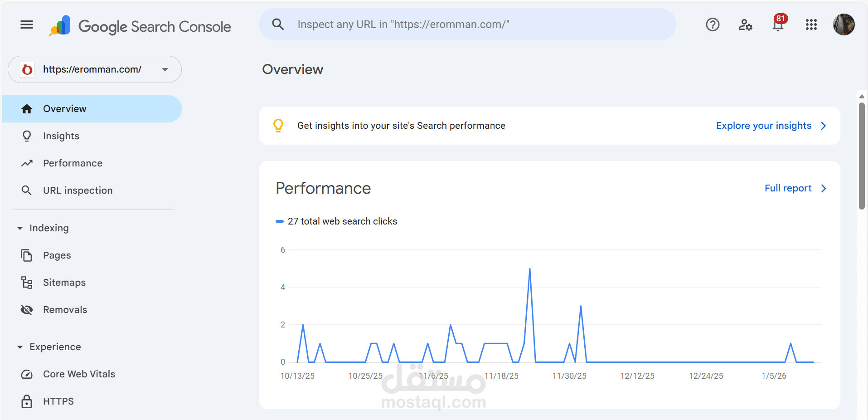
Task: Open users and settings icon
Action: [745, 24]
